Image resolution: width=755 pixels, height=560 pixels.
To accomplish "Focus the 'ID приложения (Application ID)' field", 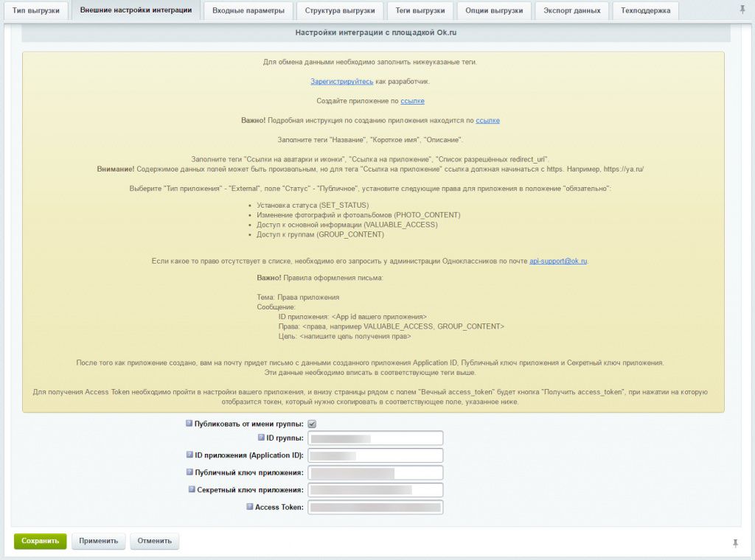I will pyautogui.click(x=375, y=455).
